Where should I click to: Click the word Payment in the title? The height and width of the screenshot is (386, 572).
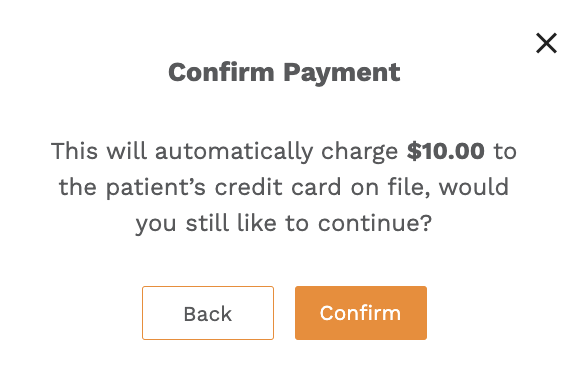tap(342, 73)
